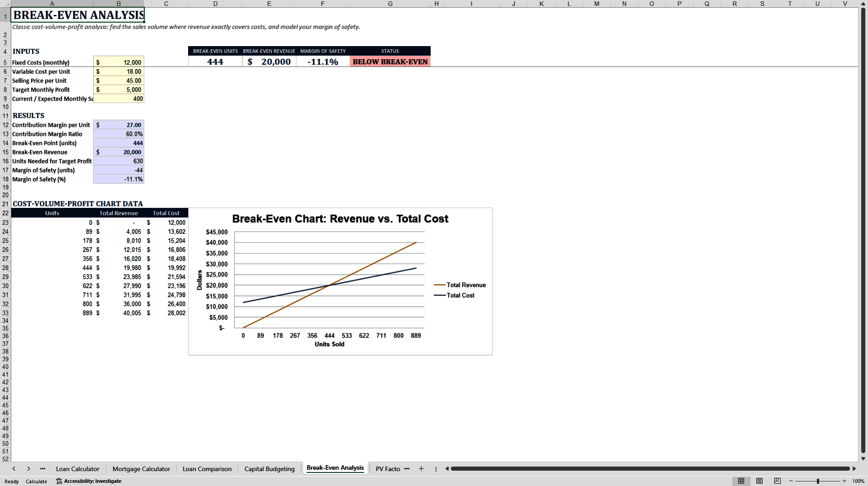Viewport: 868px width, 486px height.
Task: Click the Units Sold axis title
Action: click(x=330, y=344)
